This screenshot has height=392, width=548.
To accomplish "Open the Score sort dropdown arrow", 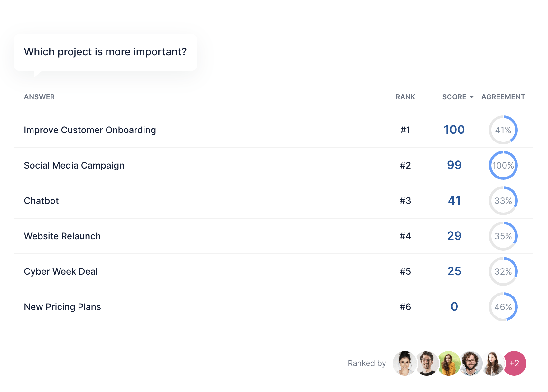I will 472,97.
